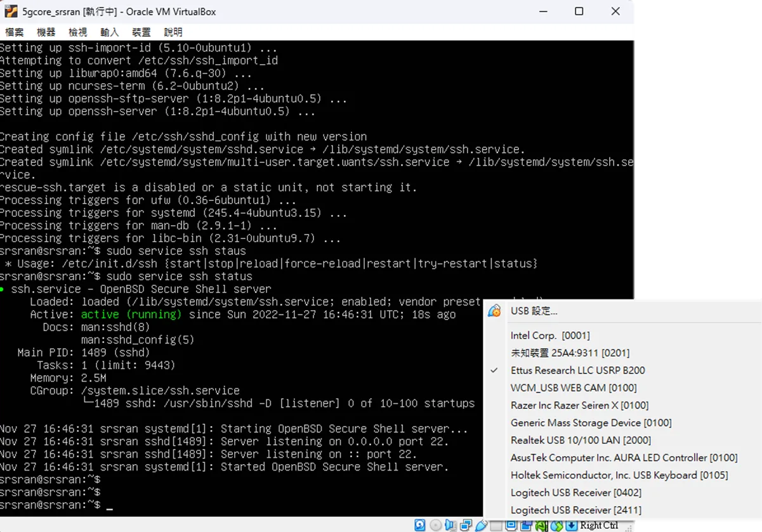This screenshot has height=532, width=762.
Task: Click the optical drive status icon
Action: [x=435, y=525]
